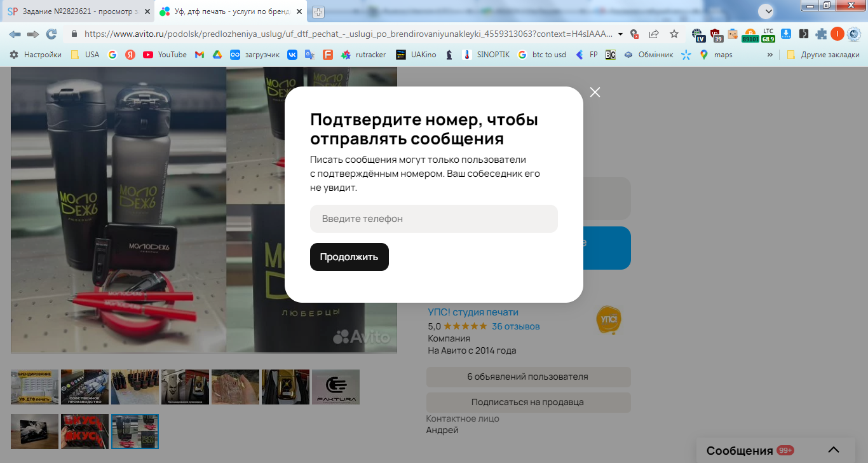Open the BC bookmark icon
Screen dimensions: 868x463
(x=611, y=55)
